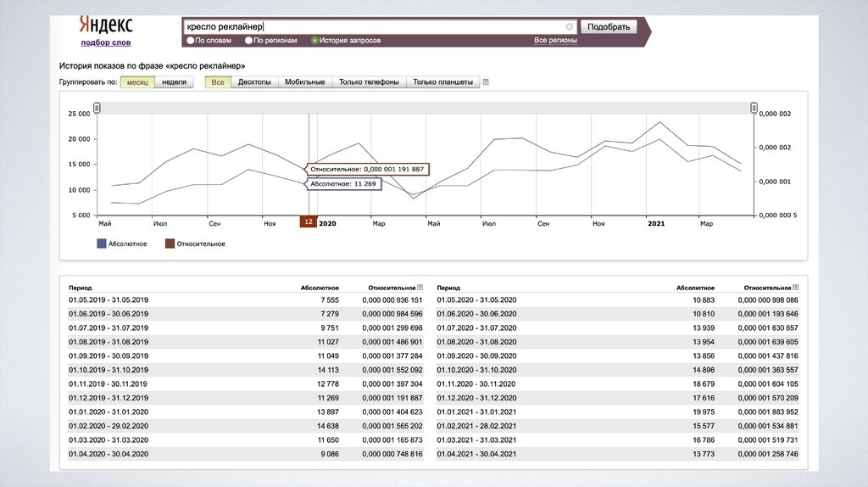Click help icon beside left Относительное column header

coord(420,288)
